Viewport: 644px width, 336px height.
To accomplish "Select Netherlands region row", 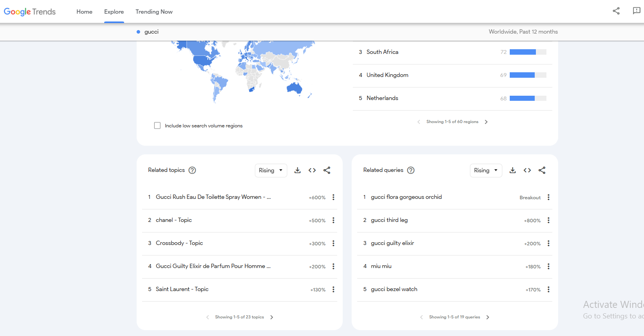I will (452, 98).
